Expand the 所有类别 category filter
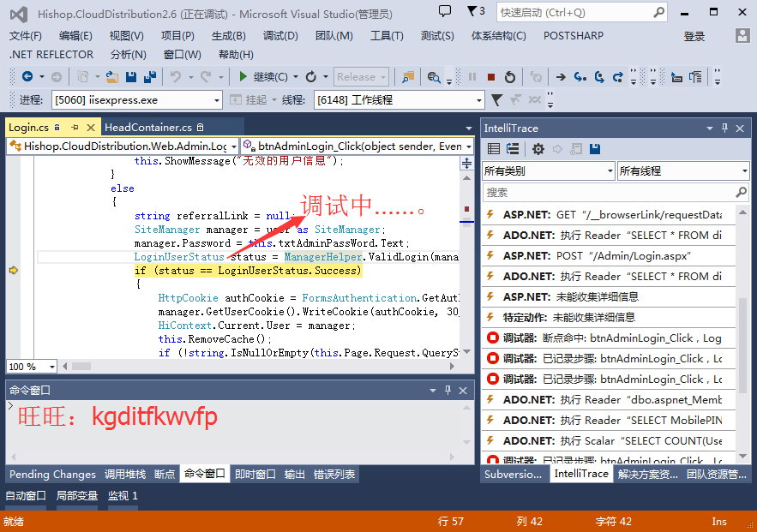757x532 pixels. [x=610, y=170]
